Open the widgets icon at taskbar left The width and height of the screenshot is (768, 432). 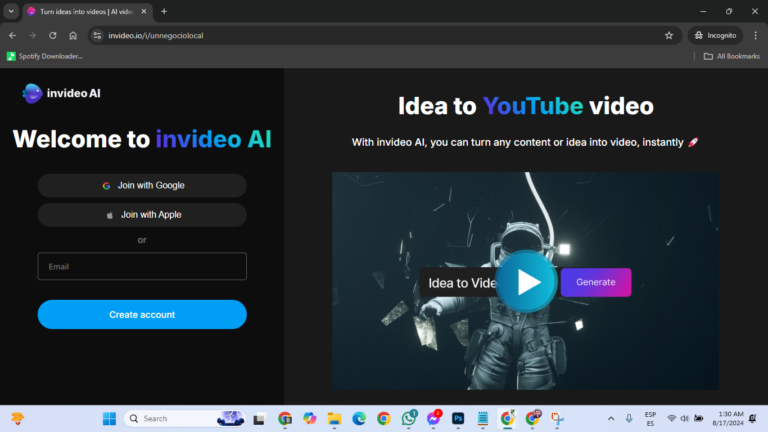click(x=18, y=419)
